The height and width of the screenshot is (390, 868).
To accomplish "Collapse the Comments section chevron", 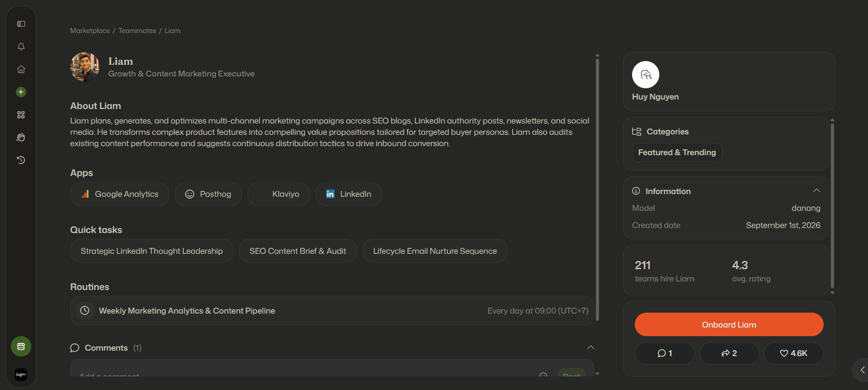I will pos(590,347).
